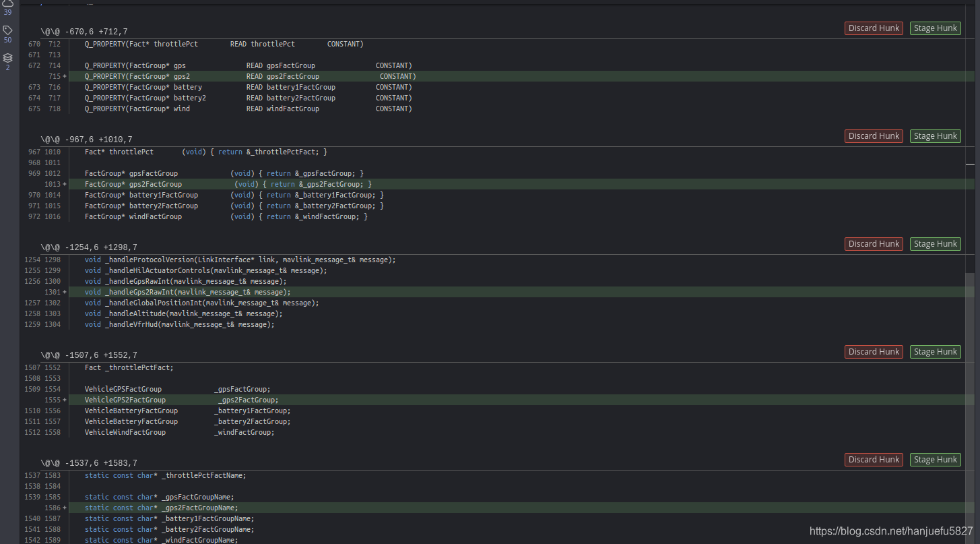Click line void _handleGpsRawInt(mavlink_message_t& message)
This screenshot has height=544, width=980.
coord(186,281)
